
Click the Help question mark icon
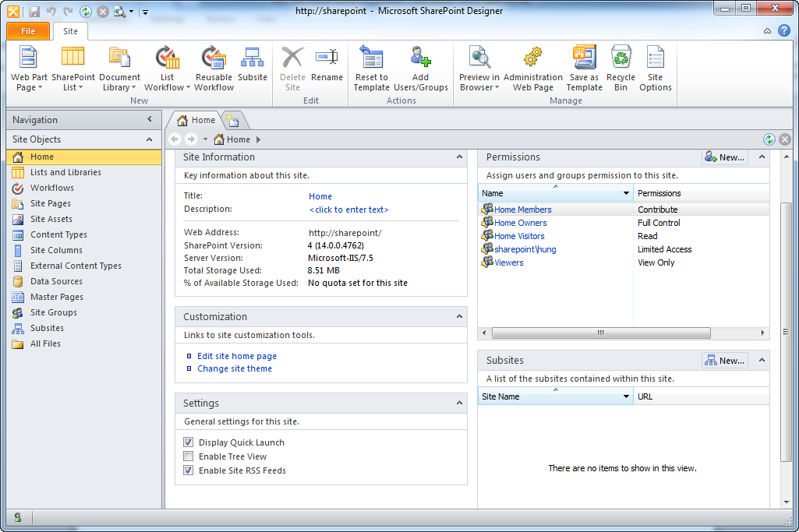(784, 30)
